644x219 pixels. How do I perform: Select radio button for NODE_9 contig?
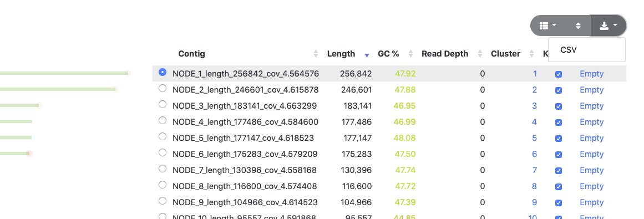click(x=163, y=201)
